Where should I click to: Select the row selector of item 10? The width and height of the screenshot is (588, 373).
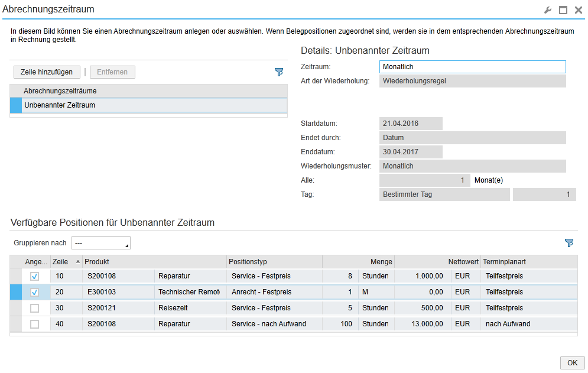(16, 276)
